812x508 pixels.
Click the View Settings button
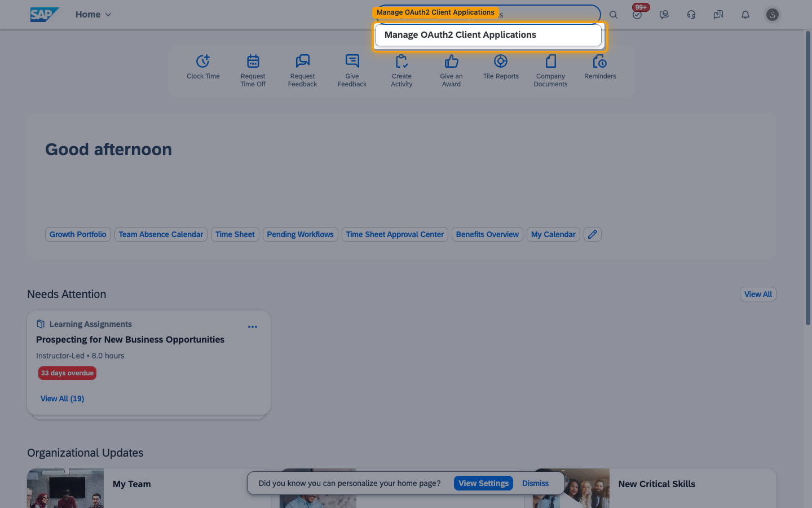(483, 483)
